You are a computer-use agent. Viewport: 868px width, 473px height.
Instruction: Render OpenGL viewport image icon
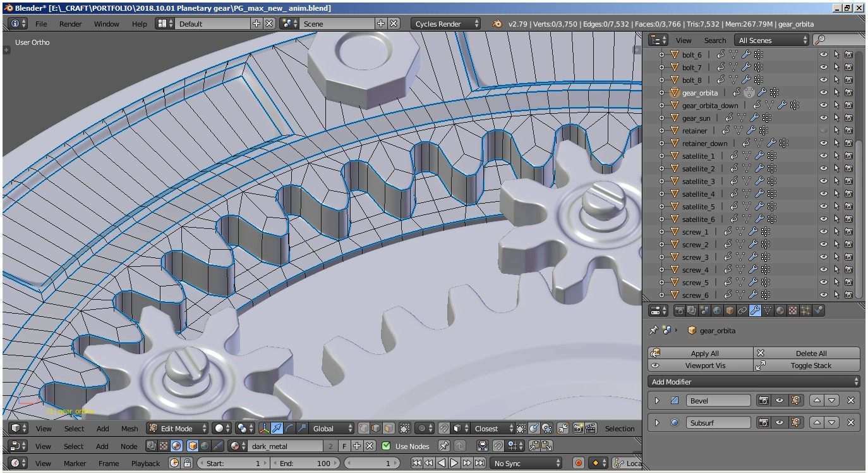[578, 428]
